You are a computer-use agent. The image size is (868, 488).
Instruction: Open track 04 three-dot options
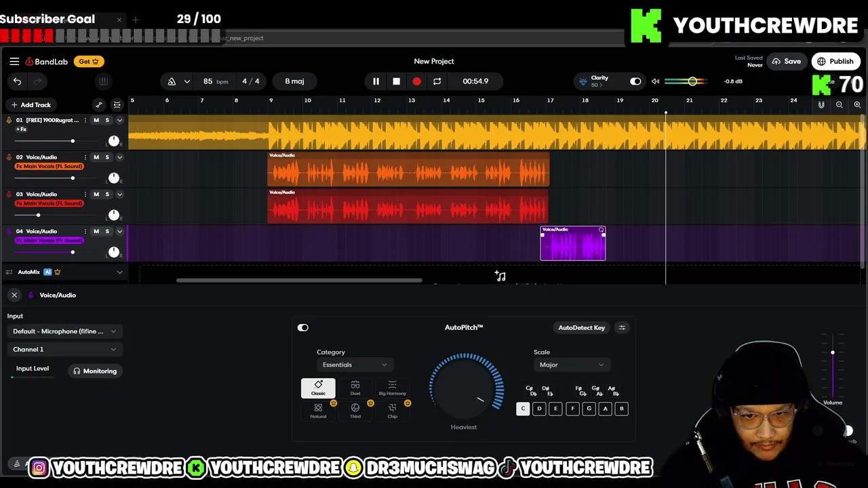(85, 231)
